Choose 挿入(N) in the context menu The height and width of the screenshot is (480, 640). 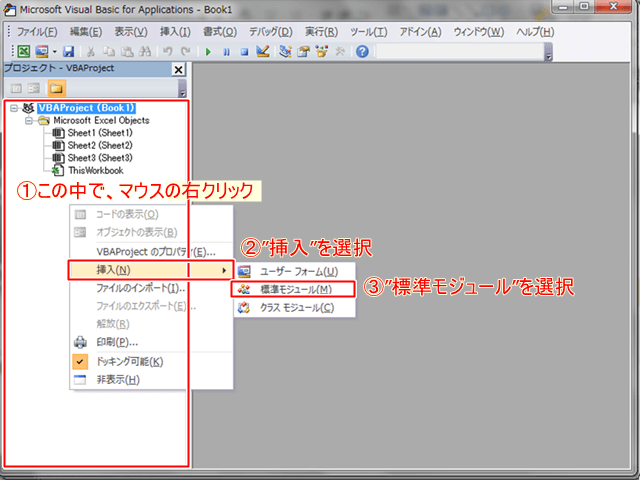click(x=151, y=270)
